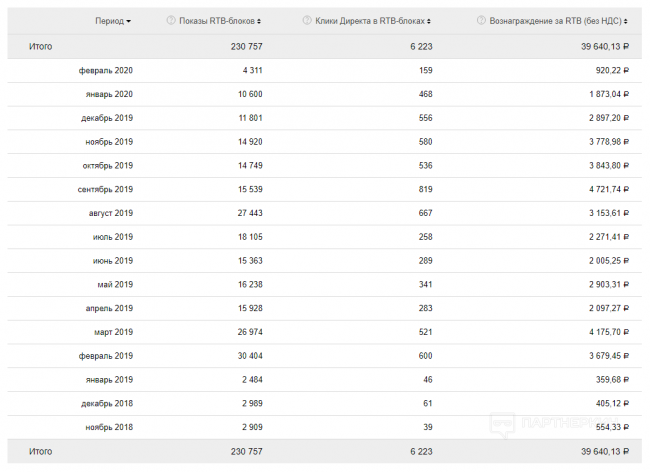Click the март 2019 period cell

point(112,332)
